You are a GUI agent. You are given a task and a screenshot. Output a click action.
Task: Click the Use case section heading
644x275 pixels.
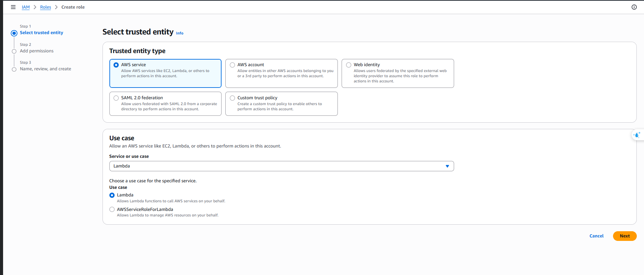(122, 138)
